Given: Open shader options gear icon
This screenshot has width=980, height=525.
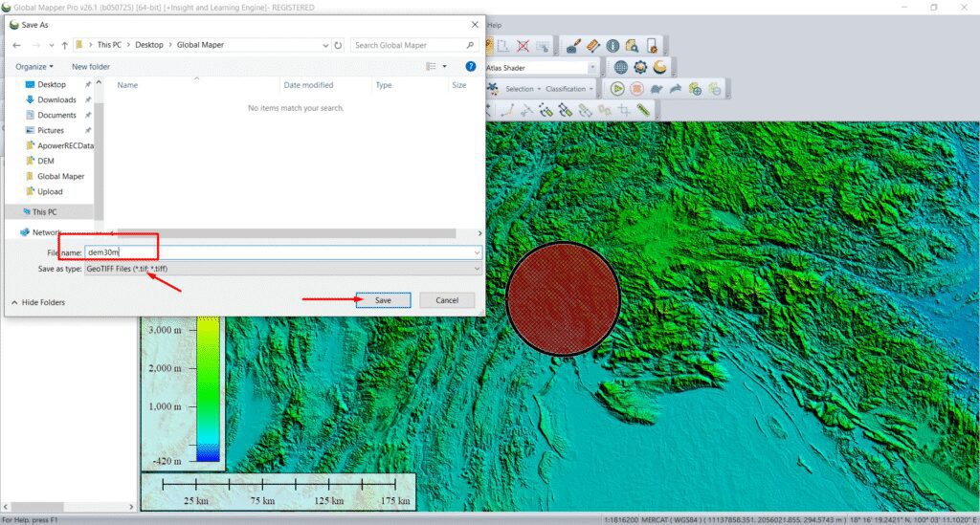Looking at the screenshot, I should click(x=640, y=67).
